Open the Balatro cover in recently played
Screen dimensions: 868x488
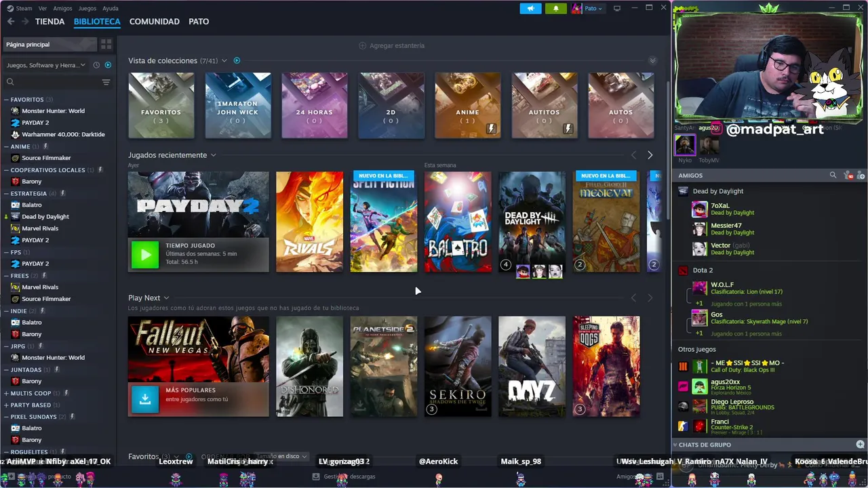click(458, 222)
